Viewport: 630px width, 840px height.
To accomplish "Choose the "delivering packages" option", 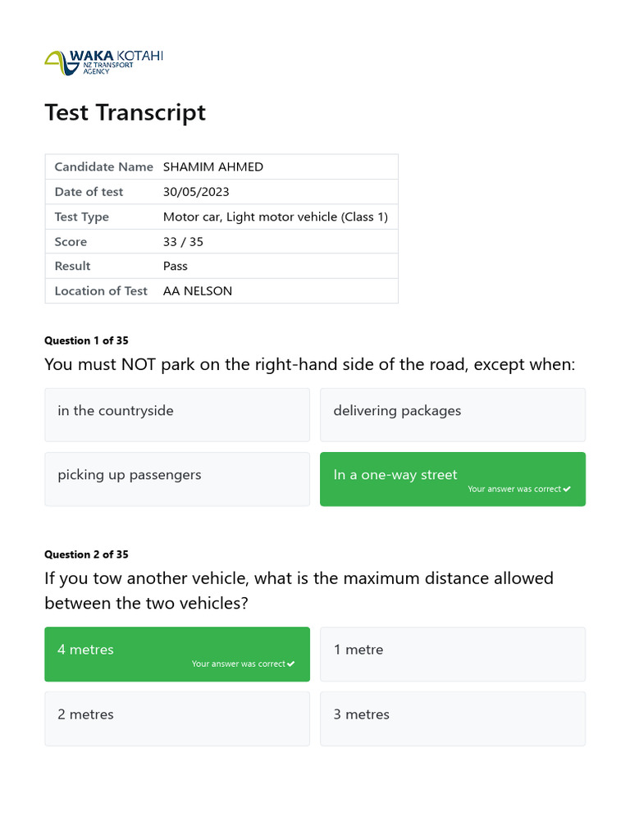I will (x=452, y=414).
